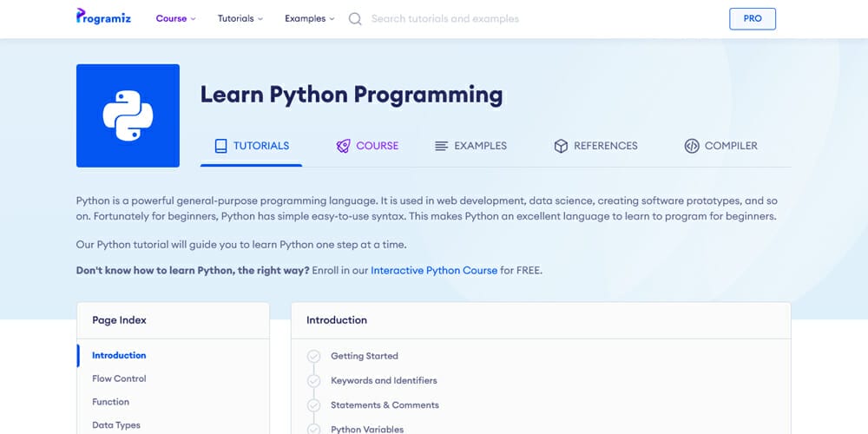868x434 pixels.
Task: Click the Page Index panel heading
Action: (x=119, y=320)
